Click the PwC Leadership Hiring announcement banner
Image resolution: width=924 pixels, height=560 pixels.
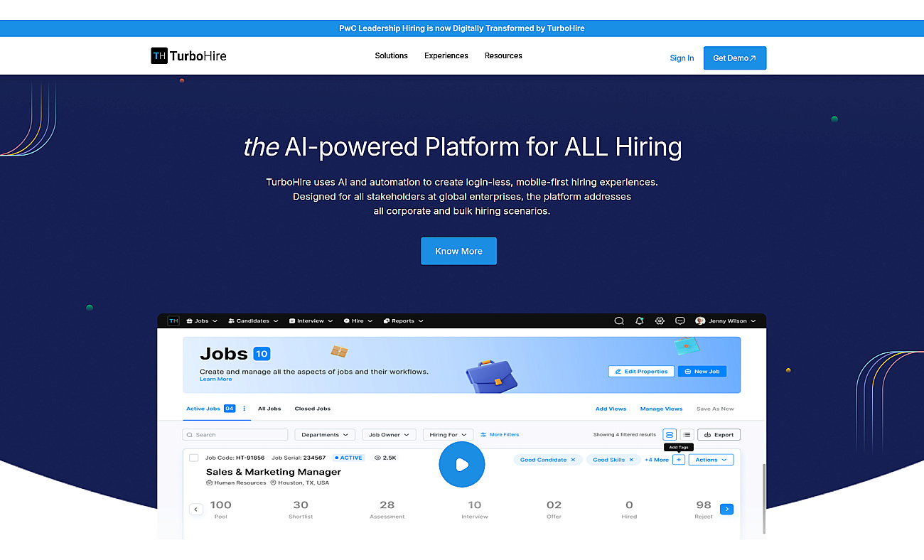click(462, 28)
